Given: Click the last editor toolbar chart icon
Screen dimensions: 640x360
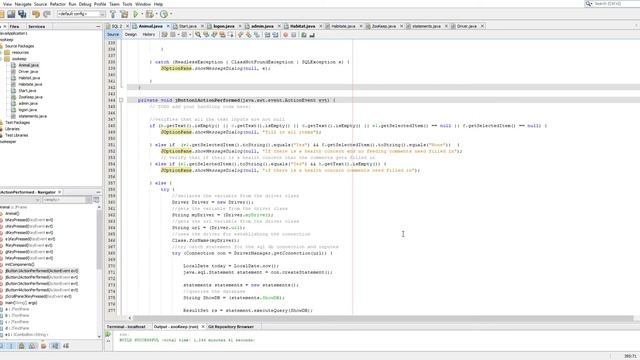Looking at the screenshot, I should (312, 35).
